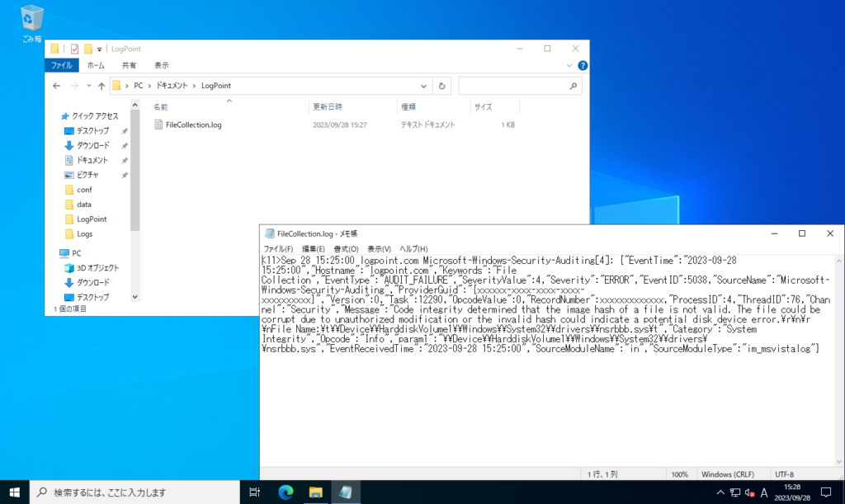Click navigation pane scrollbar down arrow
This screenshot has height=504, width=845.
[x=135, y=297]
